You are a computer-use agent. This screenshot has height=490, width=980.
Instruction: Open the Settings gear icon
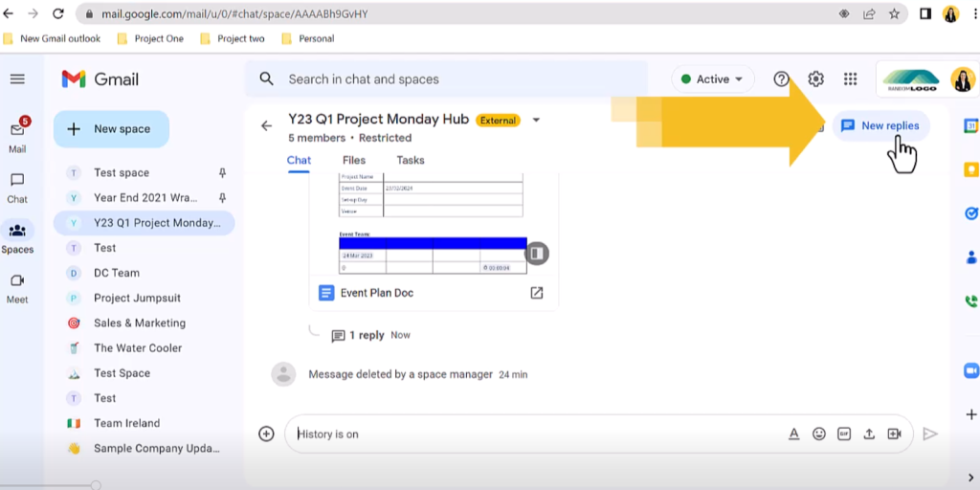(815, 79)
